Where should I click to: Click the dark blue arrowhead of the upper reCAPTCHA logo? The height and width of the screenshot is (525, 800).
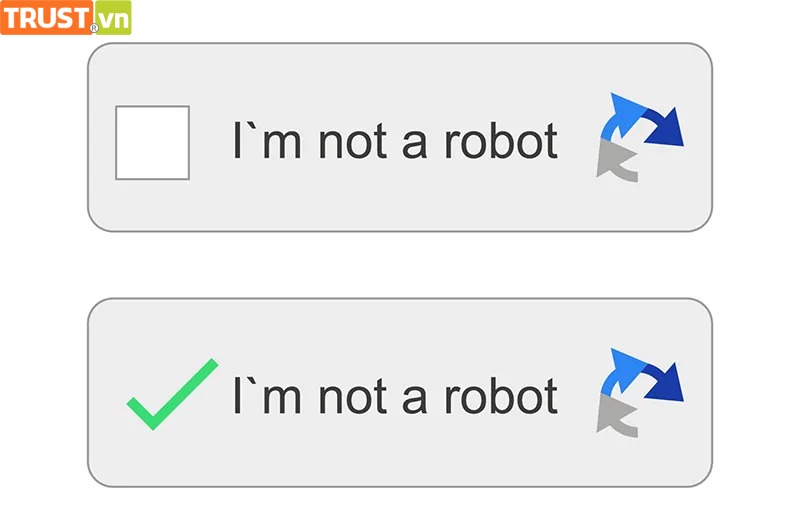coord(664,127)
